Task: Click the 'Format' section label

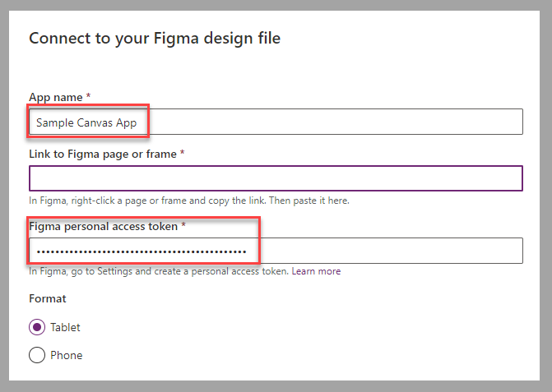Action: click(48, 298)
